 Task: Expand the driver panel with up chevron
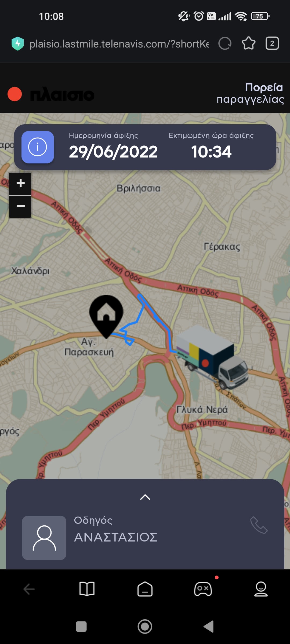pyautogui.click(x=145, y=497)
